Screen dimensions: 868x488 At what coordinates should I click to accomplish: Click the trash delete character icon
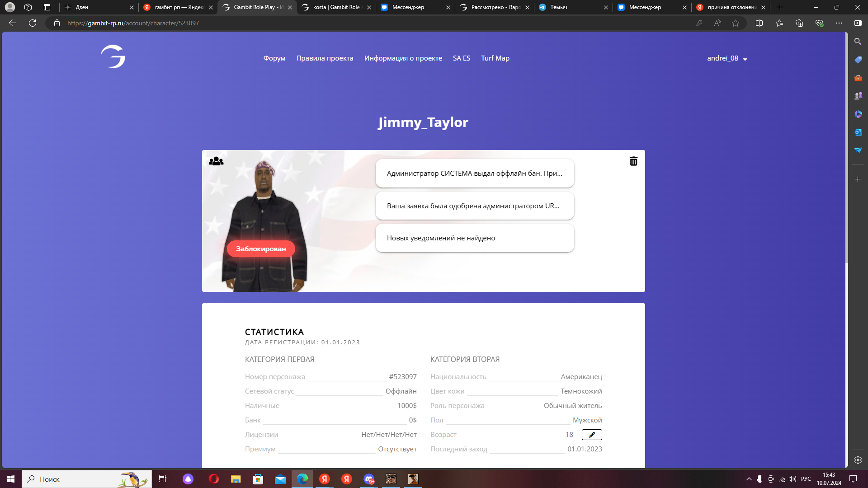[633, 161]
